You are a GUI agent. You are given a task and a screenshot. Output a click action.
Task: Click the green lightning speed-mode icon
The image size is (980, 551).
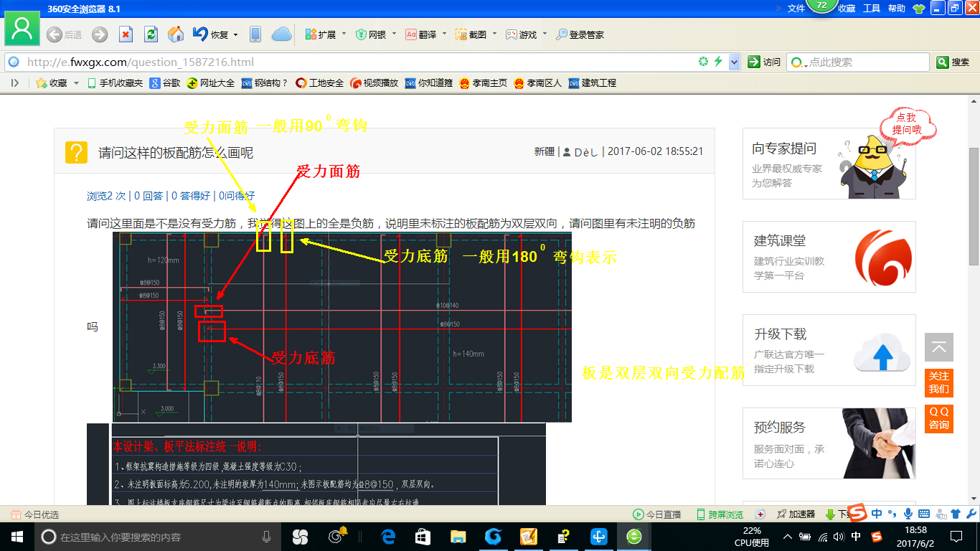pos(718,62)
